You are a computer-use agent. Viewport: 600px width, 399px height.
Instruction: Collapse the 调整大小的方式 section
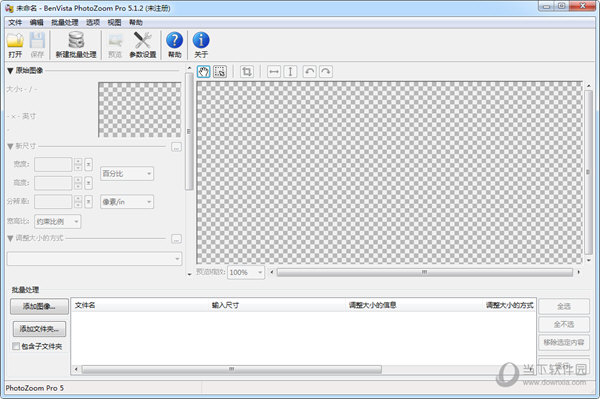click(10, 238)
